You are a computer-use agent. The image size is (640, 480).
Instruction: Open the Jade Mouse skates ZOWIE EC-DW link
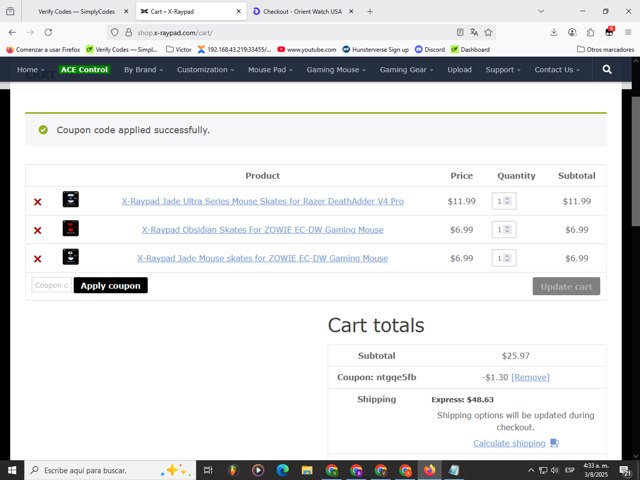click(262, 258)
